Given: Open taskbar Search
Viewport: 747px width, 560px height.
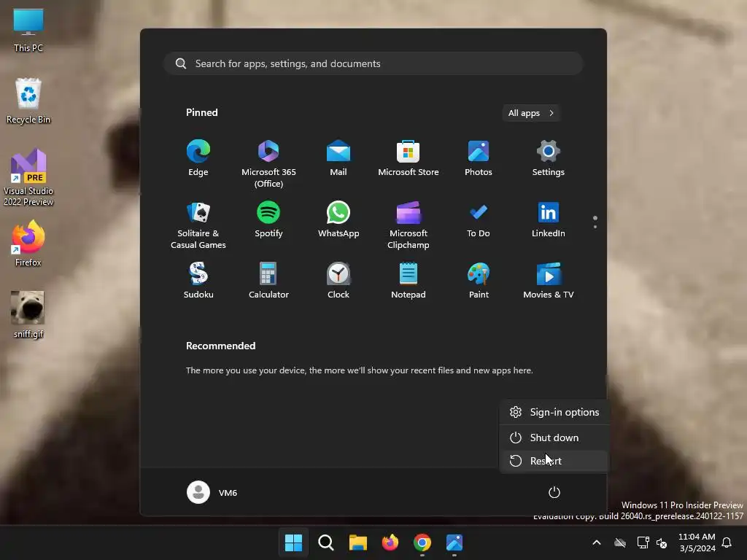Looking at the screenshot, I should coord(326,542).
